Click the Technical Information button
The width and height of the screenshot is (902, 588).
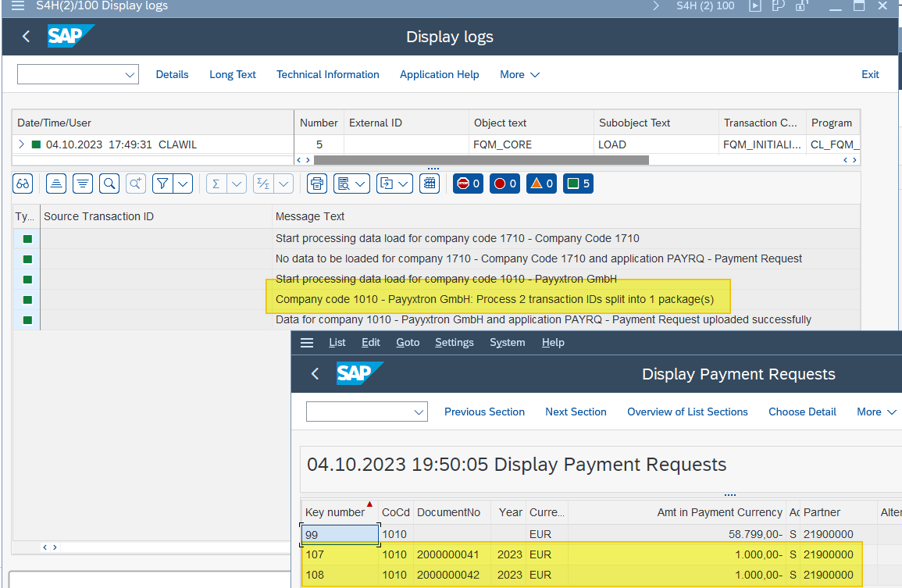point(327,75)
